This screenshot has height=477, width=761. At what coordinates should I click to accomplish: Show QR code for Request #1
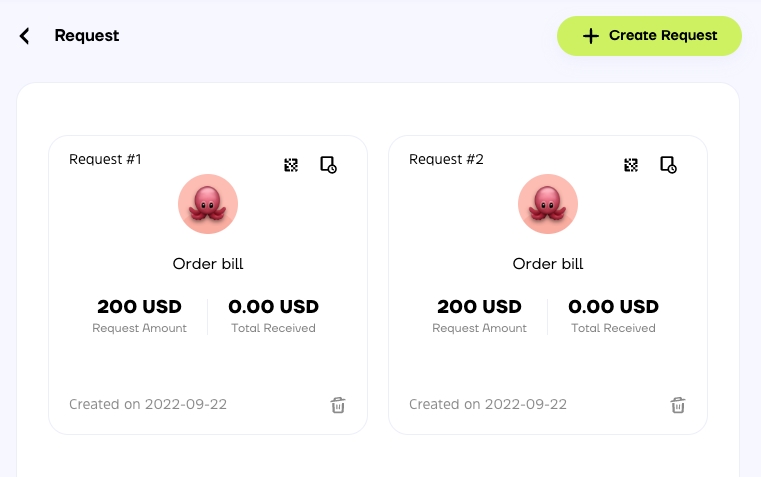coord(291,165)
